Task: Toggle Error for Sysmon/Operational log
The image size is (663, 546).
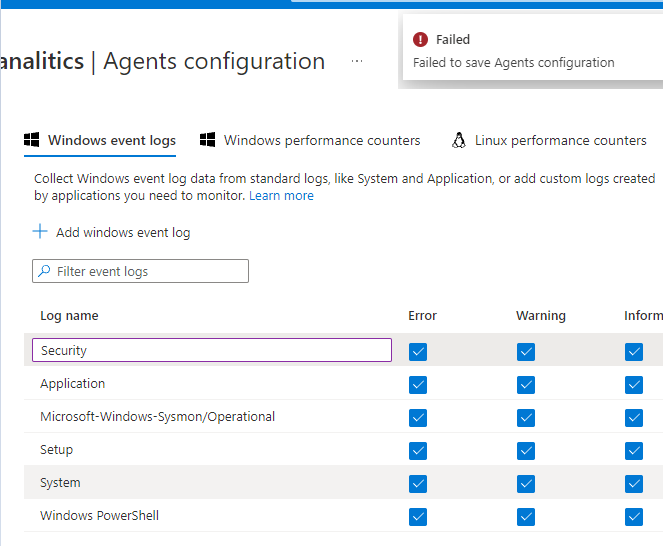Action: [418, 418]
